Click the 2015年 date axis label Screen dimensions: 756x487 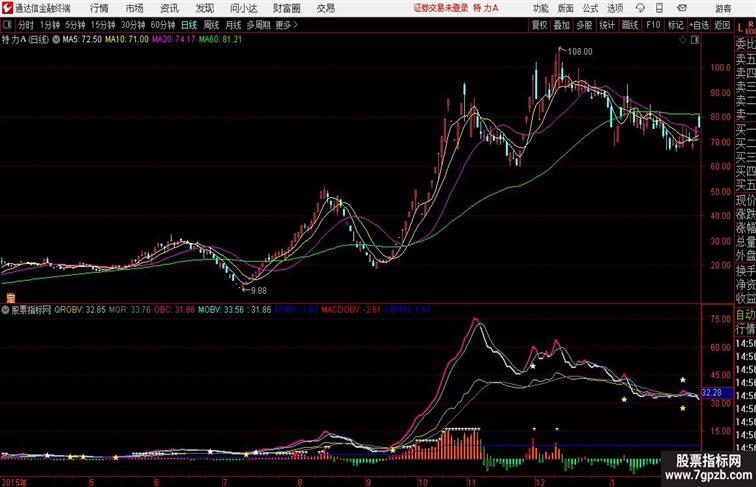(x=14, y=482)
